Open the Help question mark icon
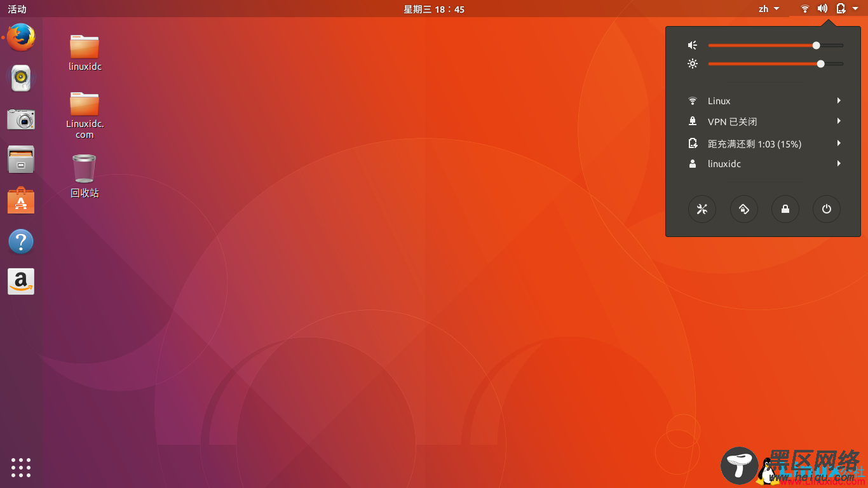 point(21,241)
